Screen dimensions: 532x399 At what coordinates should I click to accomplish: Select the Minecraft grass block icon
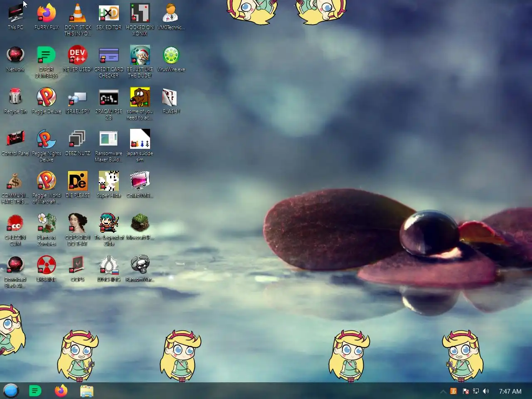(x=140, y=227)
